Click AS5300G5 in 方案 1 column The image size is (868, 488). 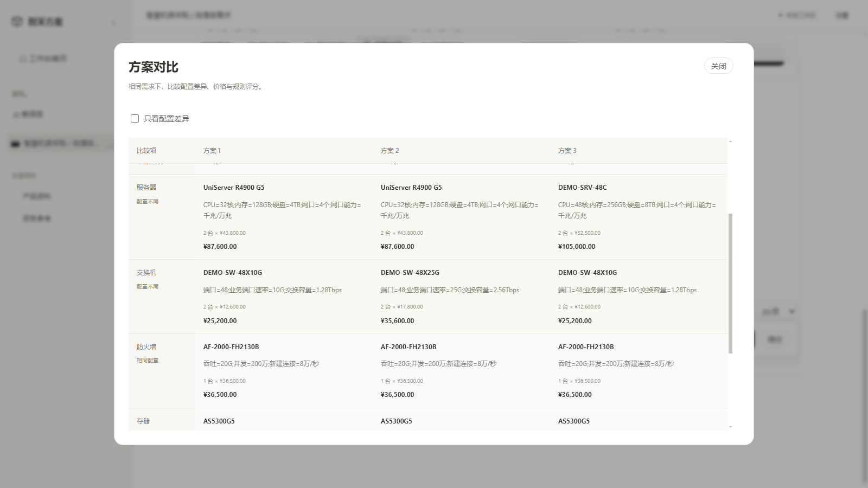coord(219,421)
